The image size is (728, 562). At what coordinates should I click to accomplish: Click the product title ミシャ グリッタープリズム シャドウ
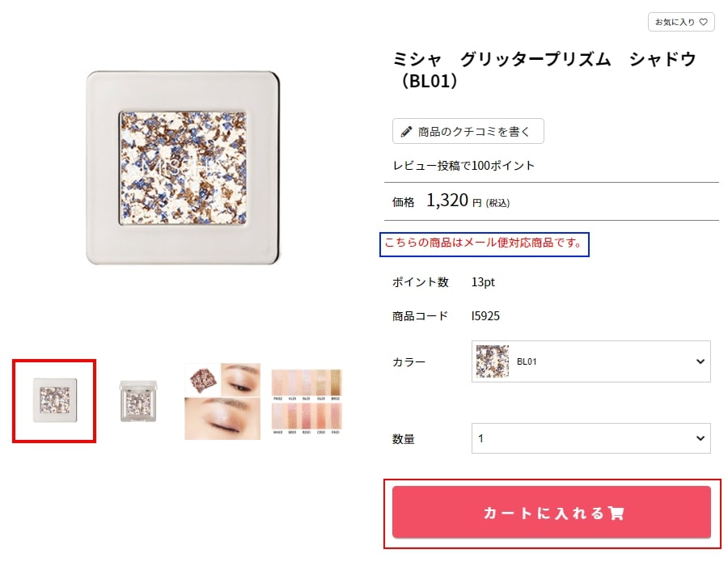pyautogui.click(x=544, y=70)
